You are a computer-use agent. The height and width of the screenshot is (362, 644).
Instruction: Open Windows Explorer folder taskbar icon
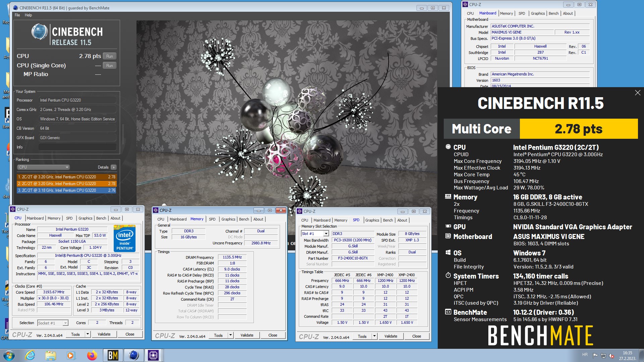[x=51, y=355]
